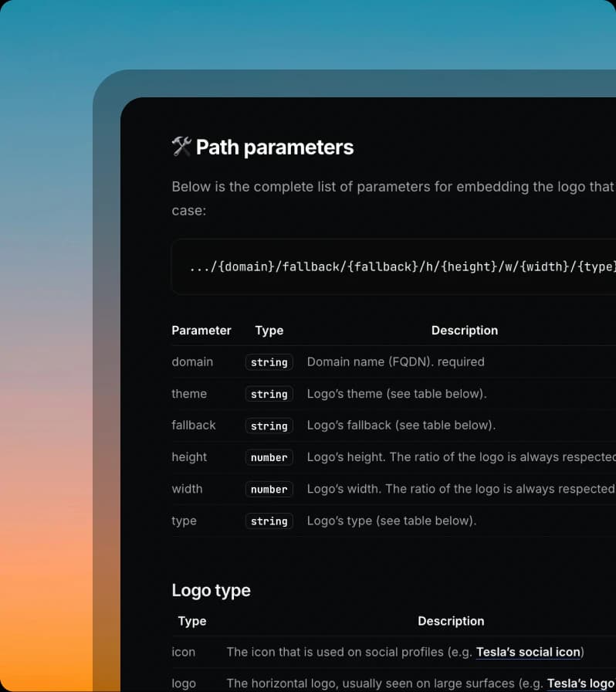Select the domain parameter cell
This screenshot has height=692, width=616.
[x=192, y=362]
